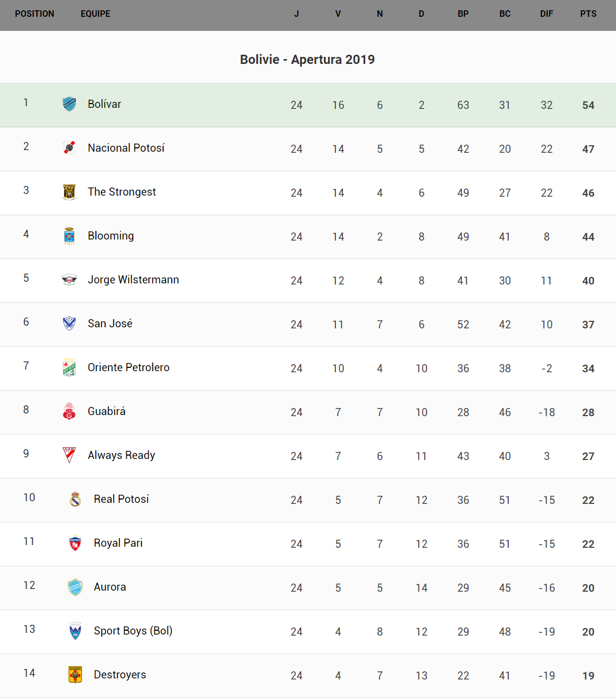Click The Strongest club badge
The width and height of the screenshot is (616, 699).
tap(69, 192)
